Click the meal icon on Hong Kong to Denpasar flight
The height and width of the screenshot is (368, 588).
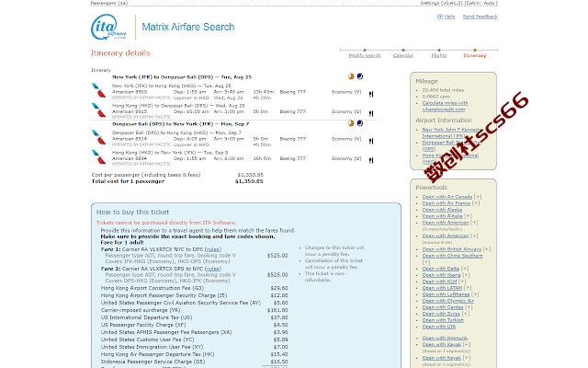tap(371, 113)
